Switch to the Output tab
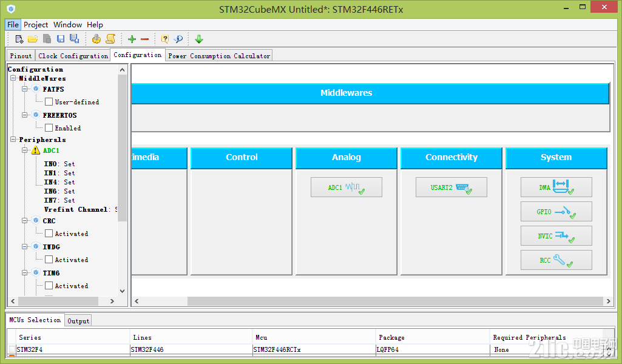Viewport: 622px width, 364px height. click(x=78, y=321)
